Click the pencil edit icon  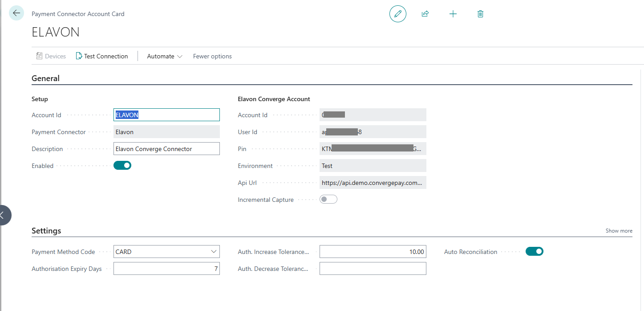397,14
